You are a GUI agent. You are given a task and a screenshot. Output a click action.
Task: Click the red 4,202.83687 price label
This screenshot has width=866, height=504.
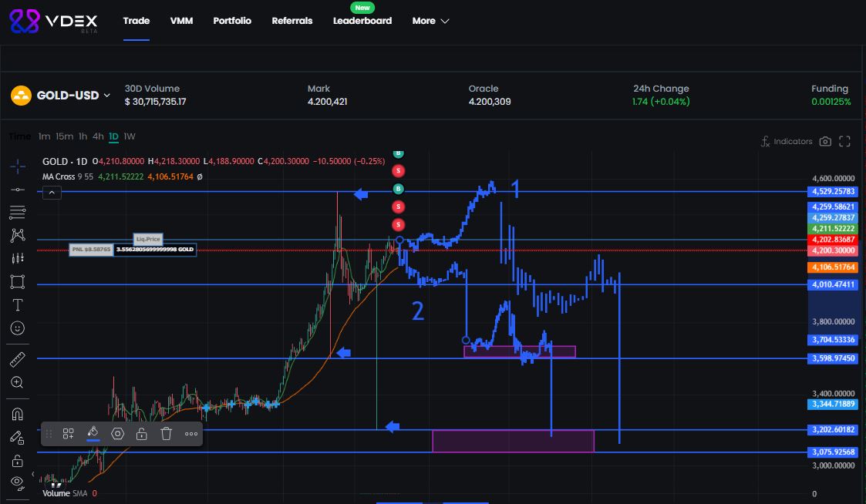coord(833,240)
